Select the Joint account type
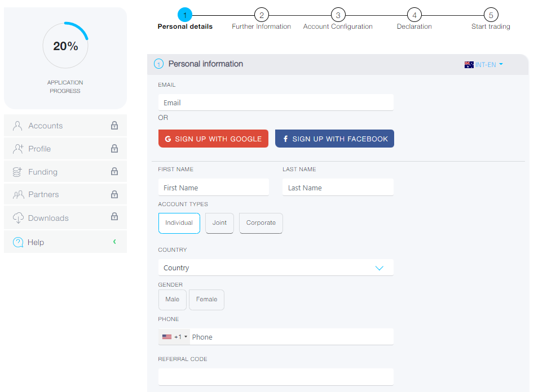534x392 pixels. click(219, 223)
